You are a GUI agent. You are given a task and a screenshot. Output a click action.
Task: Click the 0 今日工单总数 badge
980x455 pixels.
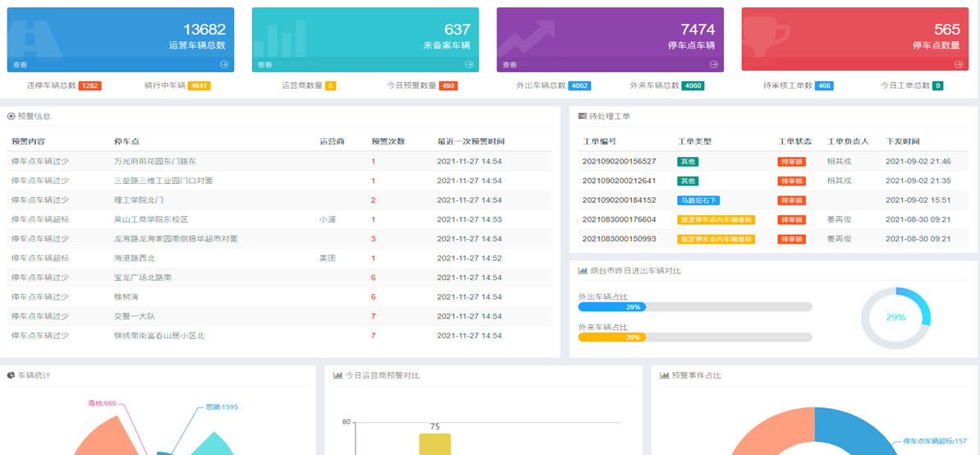coord(937,85)
